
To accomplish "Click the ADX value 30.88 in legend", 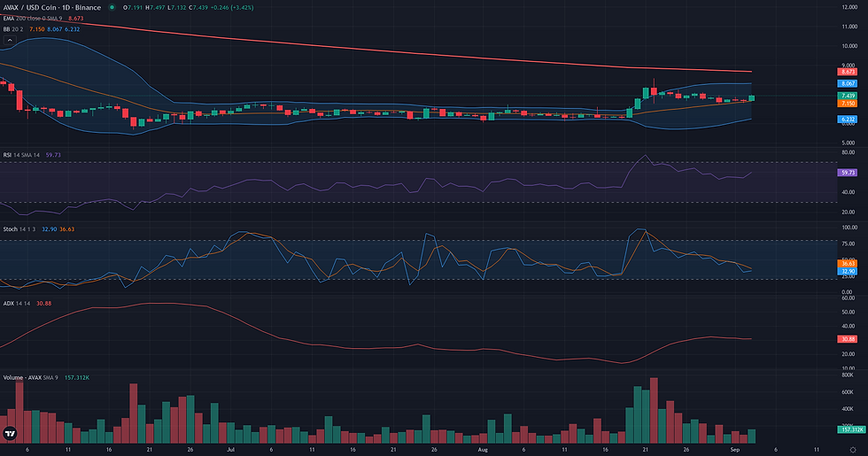I will pos(43,303).
